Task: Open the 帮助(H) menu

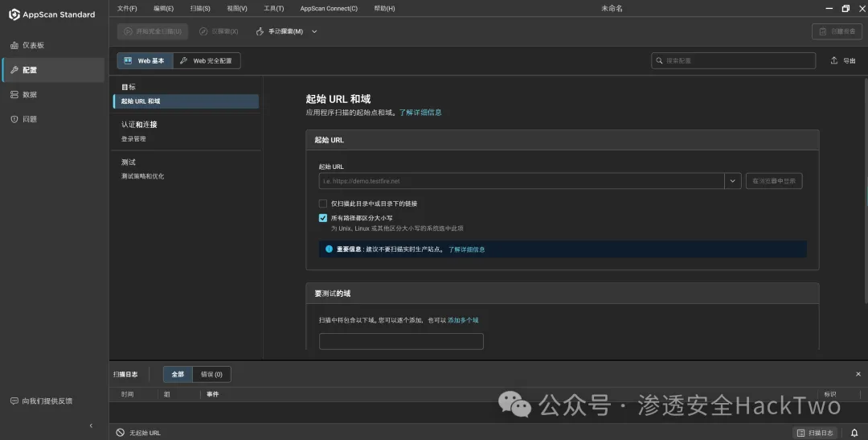Action: point(384,8)
